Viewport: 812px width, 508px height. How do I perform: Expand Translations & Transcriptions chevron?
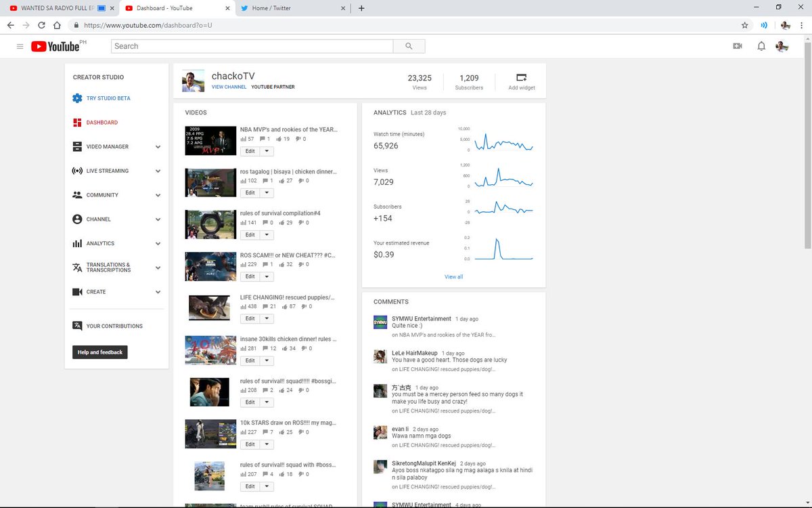click(x=158, y=268)
